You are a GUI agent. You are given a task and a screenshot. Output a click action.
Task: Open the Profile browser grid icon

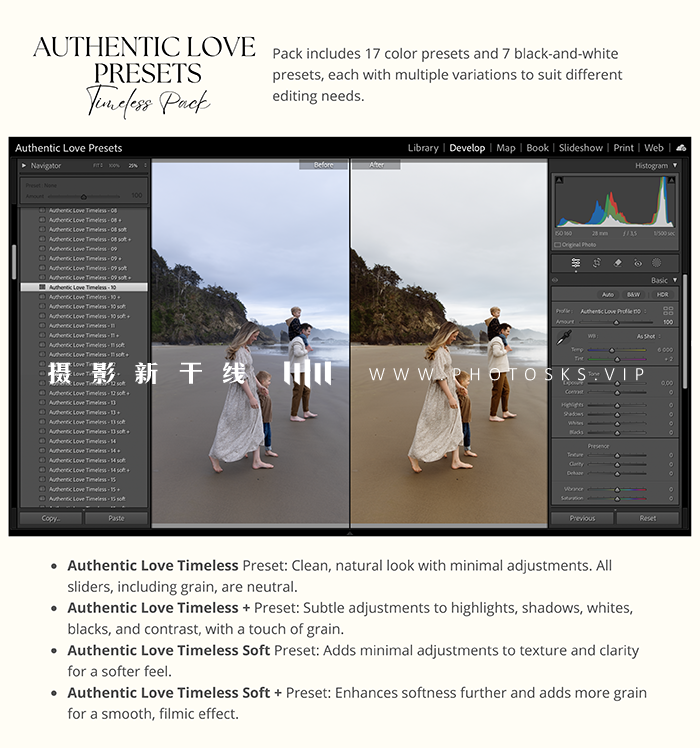tap(668, 311)
